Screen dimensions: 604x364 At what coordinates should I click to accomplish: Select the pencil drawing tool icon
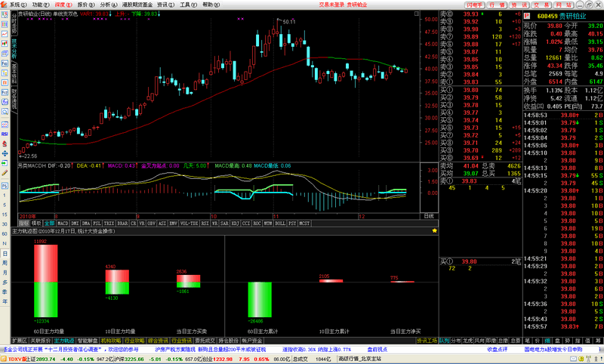(x=5, y=173)
